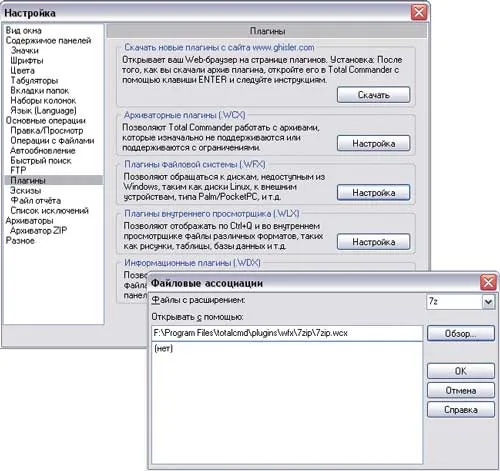
Task: Select highlighted 'Плагины' entry
Action: [x=53, y=180]
